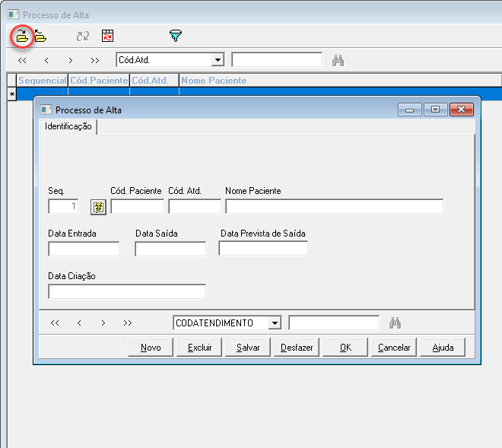This screenshot has height=448, width=502.
Task: Click the red calendar-table toolbar icon
Action: point(107,36)
